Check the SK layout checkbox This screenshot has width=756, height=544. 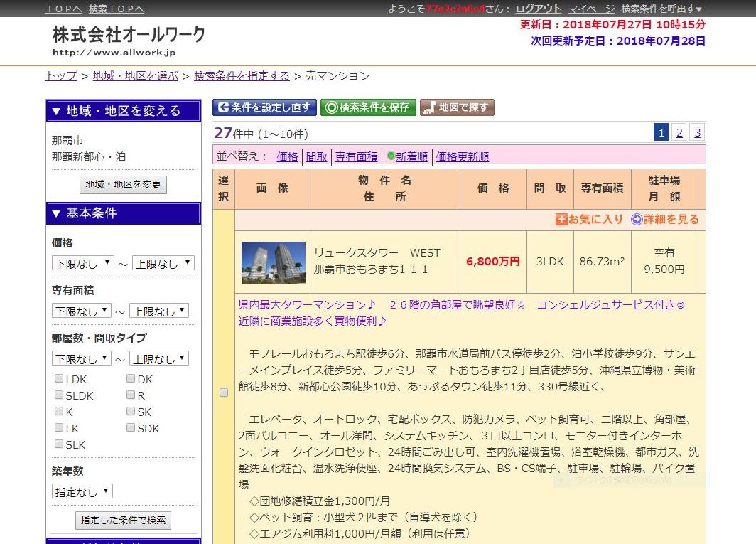tap(131, 411)
